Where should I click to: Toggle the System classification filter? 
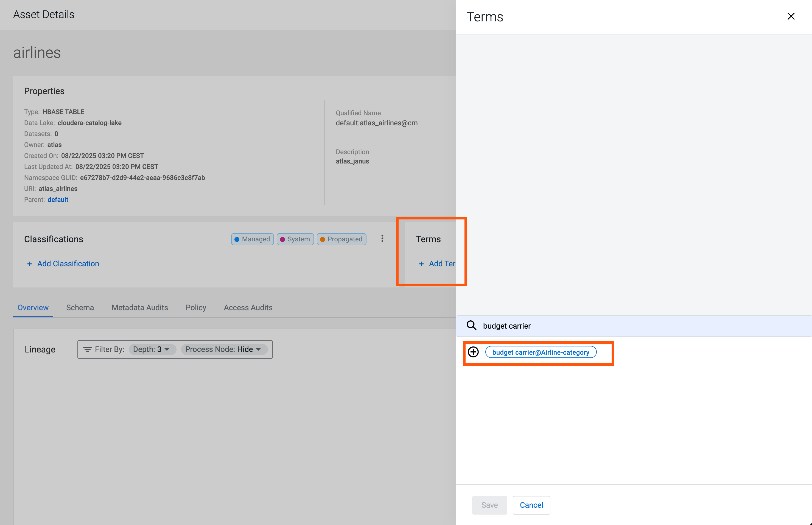[295, 239]
